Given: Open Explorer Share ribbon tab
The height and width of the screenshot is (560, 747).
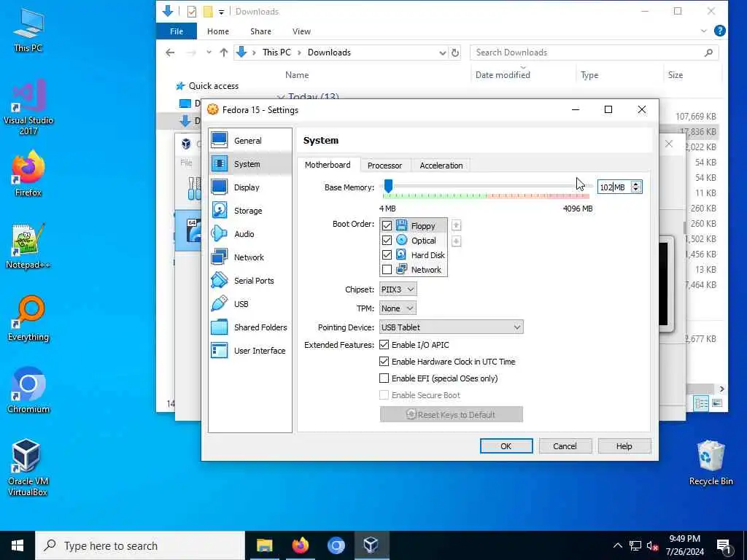Looking at the screenshot, I should click(260, 31).
